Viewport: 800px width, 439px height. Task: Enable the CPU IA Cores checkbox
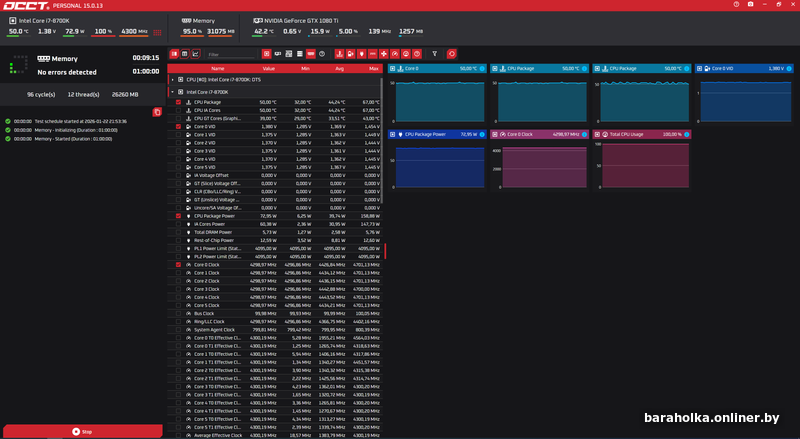pos(178,110)
